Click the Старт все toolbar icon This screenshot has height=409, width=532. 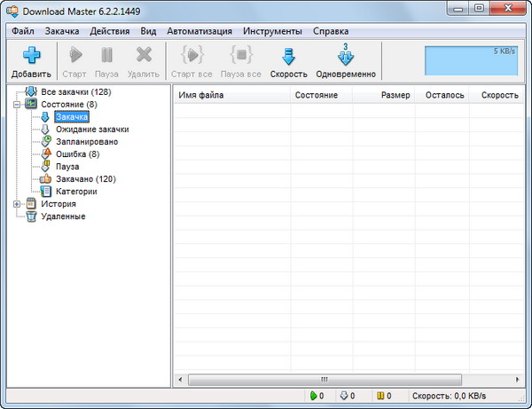(x=191, y=55)
